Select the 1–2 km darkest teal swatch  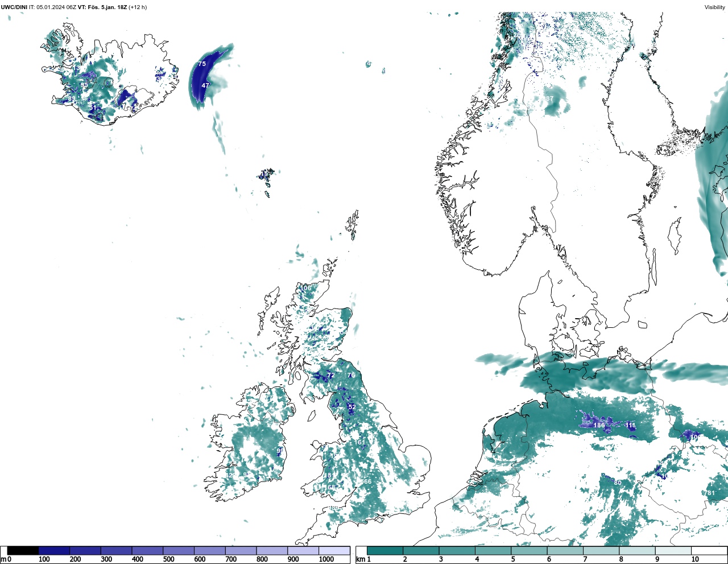pos(385,551)
